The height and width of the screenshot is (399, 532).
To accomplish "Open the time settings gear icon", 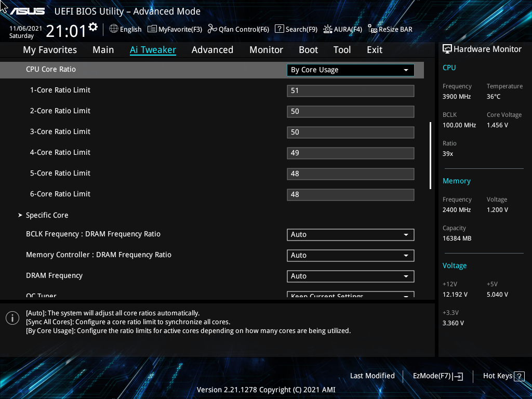I will point(93,27).
